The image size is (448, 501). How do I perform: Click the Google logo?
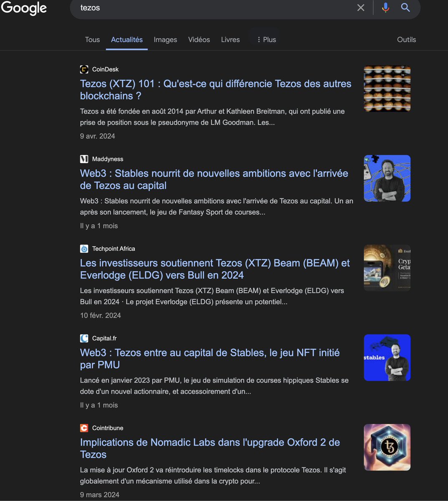tap(24, 8)
